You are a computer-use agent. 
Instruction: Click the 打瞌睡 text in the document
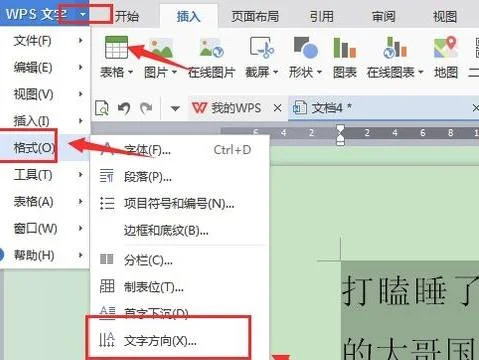click(x=395, y=291)
